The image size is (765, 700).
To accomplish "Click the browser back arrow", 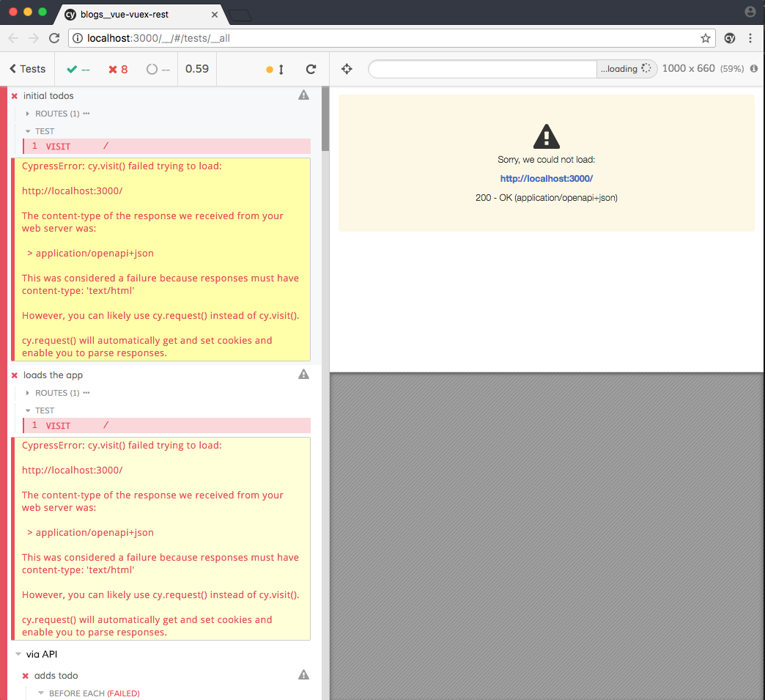I will click(x=13, y=38).
